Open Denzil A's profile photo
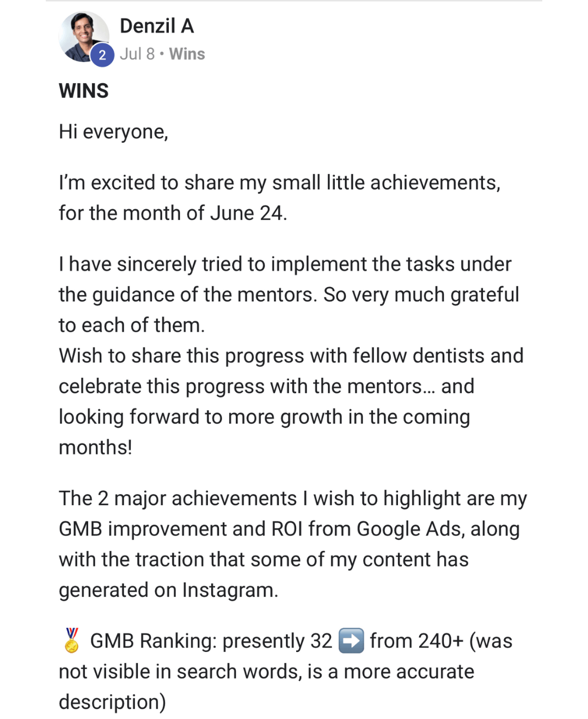The image size is (588, 719). click(83, 35)
